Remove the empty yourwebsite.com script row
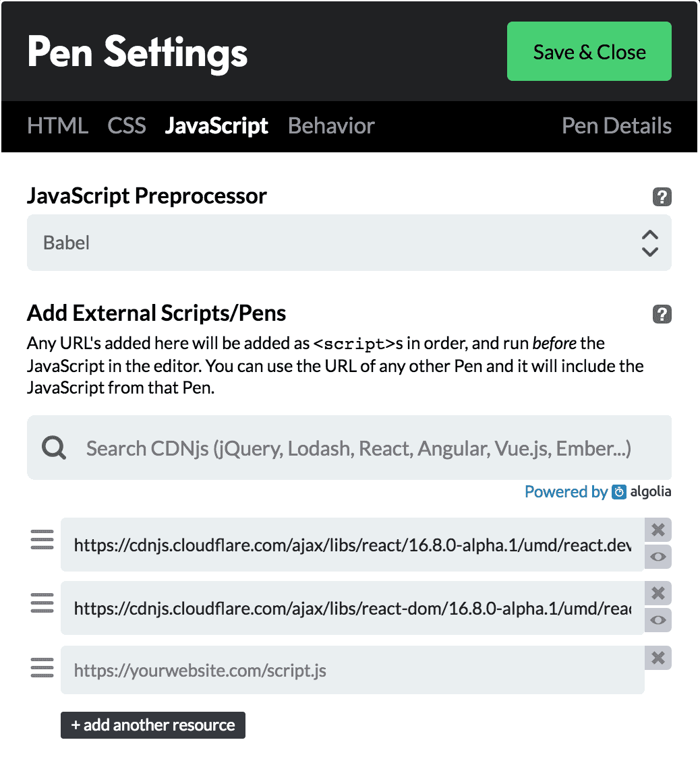Image resolution: width=700 pixels, height=767 pixels. point(658,658)
